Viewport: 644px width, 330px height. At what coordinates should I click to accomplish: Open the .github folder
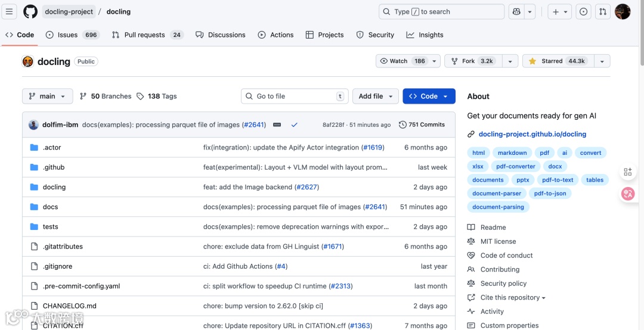[x=54, y=167]
